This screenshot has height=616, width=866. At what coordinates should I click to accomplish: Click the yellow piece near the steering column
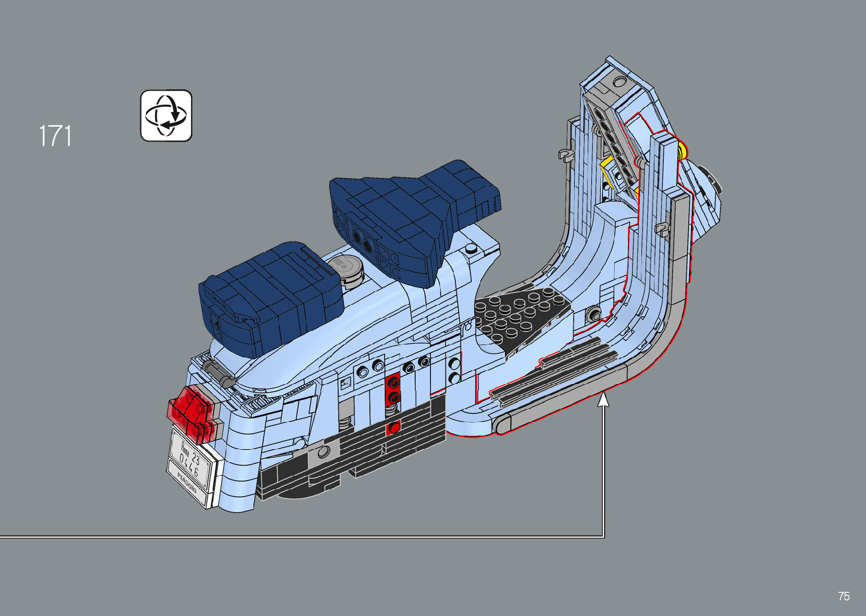(x=683, y=150)
